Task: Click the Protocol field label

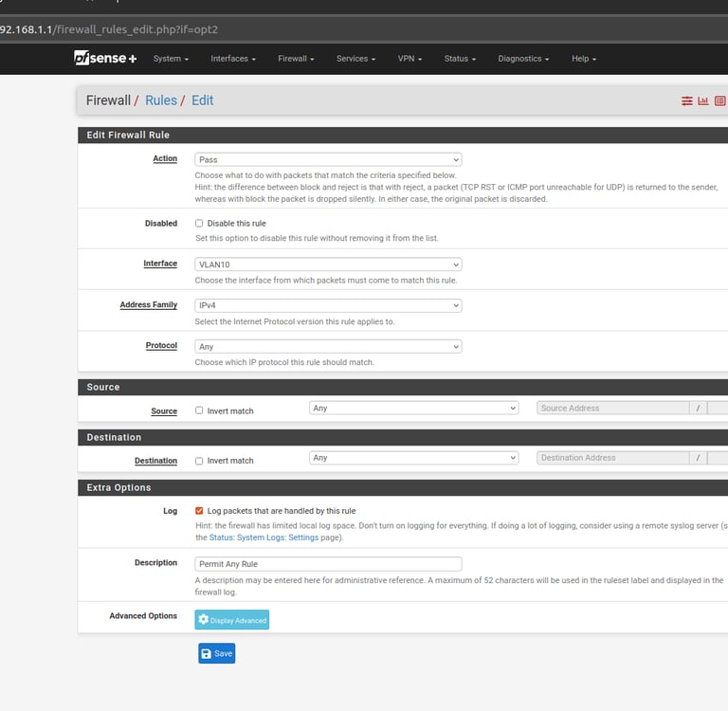Action: [161, 345]
